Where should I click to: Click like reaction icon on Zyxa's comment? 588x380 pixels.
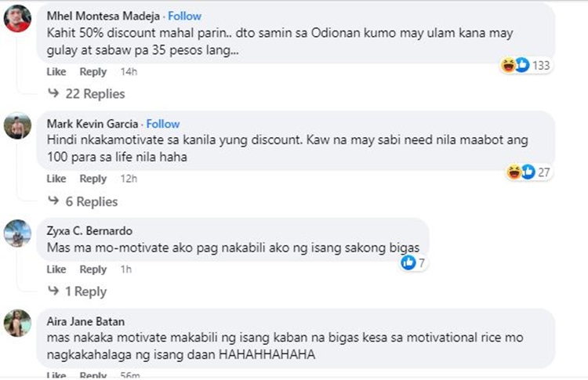408,263
